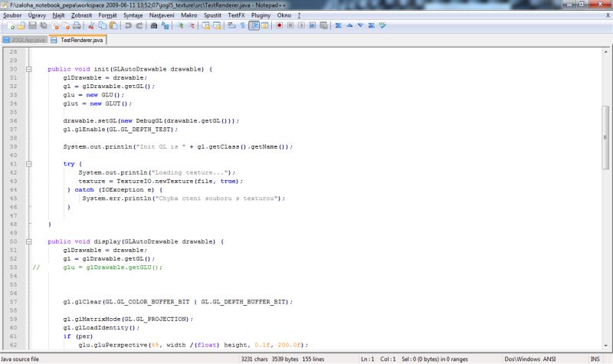Open the Spustit menu
The image size is (613, 364).
click(x=212, y=15)
